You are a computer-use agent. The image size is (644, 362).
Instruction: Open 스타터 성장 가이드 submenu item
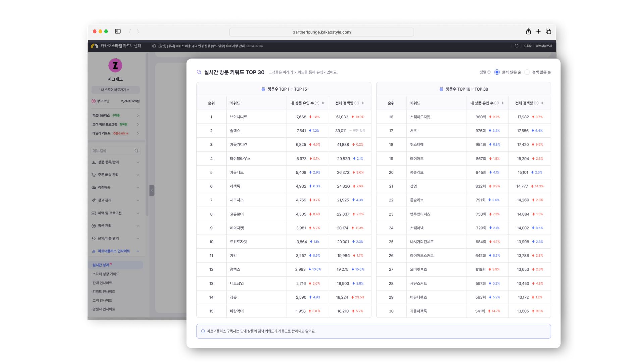(x=106, y=274)
